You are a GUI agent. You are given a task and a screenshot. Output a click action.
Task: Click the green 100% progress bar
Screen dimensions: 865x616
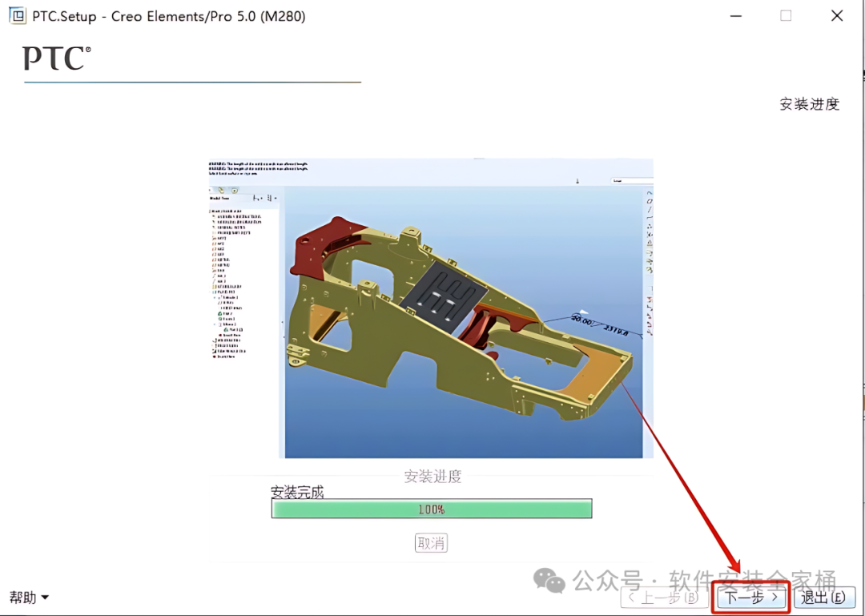pyautogui.click(x=432, y=509)
